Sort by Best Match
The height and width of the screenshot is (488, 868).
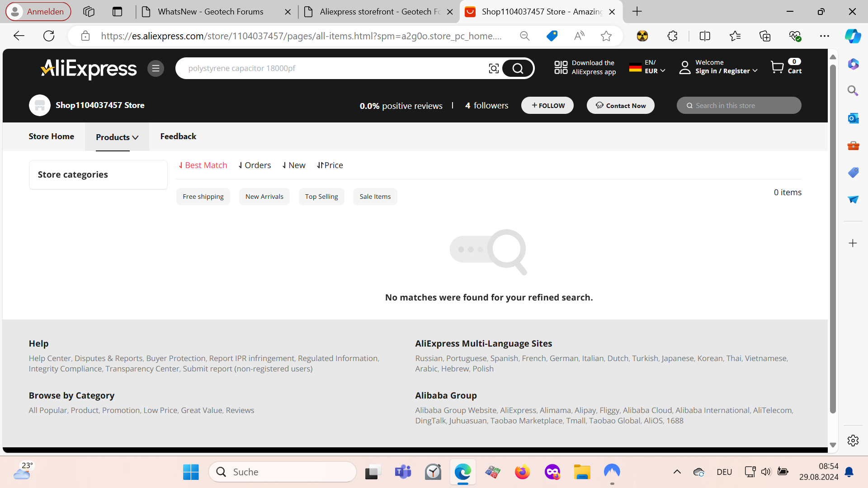(203, 165)
